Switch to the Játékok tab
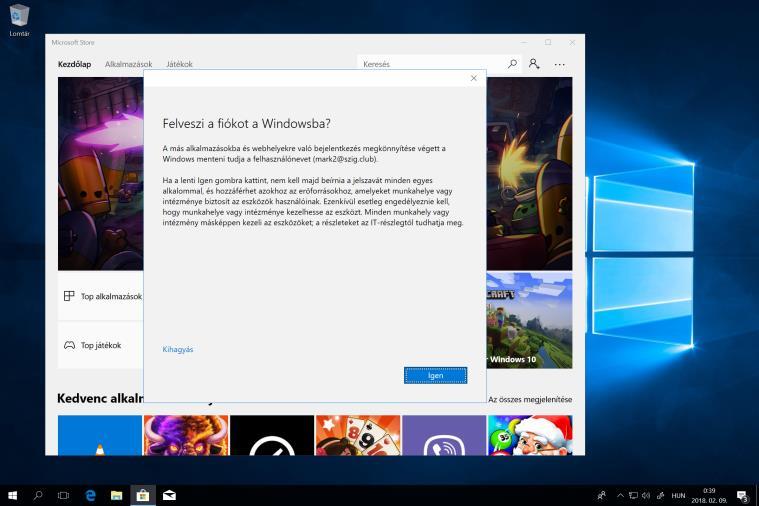The image size is (759, 506). (179, 64)
